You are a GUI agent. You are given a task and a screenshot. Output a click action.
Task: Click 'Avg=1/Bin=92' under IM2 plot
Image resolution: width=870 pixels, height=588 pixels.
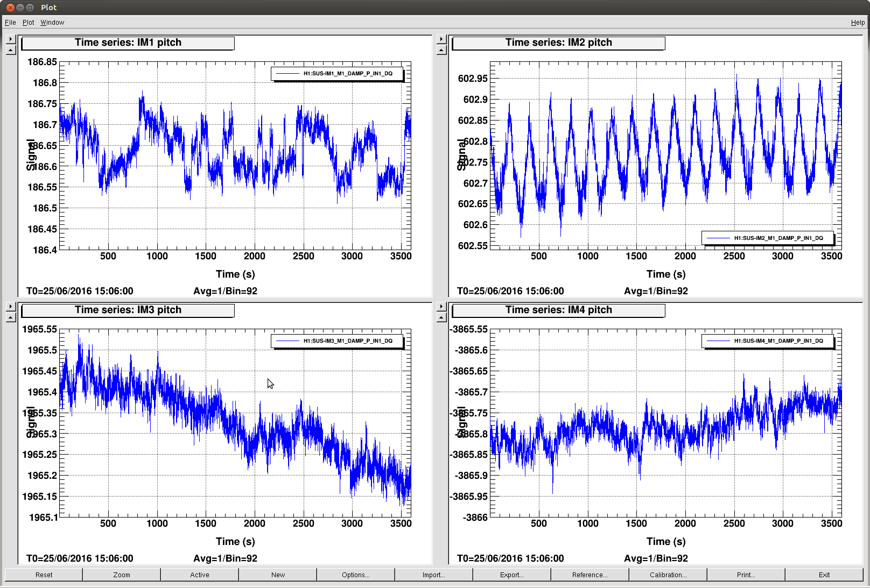(656, 291)
